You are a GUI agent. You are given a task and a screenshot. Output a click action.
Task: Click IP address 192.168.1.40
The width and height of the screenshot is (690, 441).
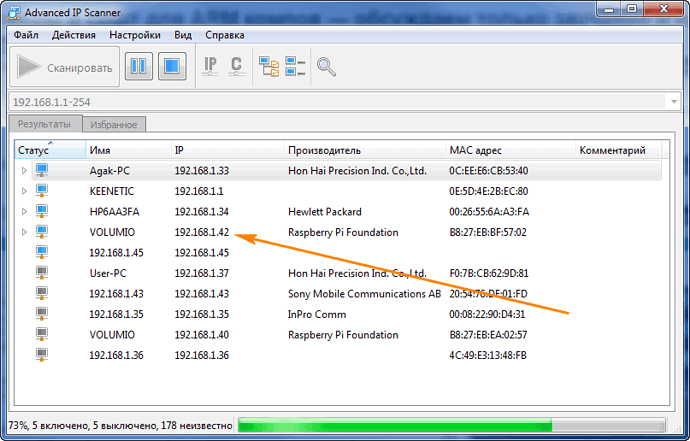coord(202,334)
